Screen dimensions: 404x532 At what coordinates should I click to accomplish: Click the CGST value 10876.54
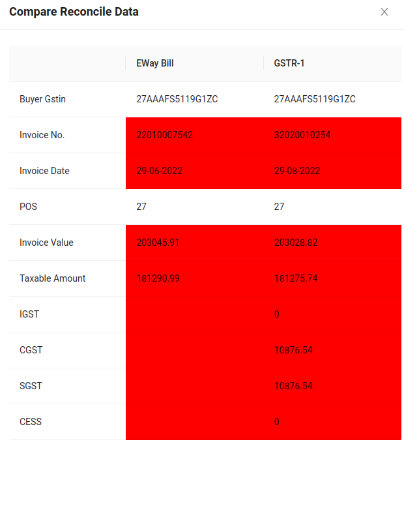coord(293,350)
